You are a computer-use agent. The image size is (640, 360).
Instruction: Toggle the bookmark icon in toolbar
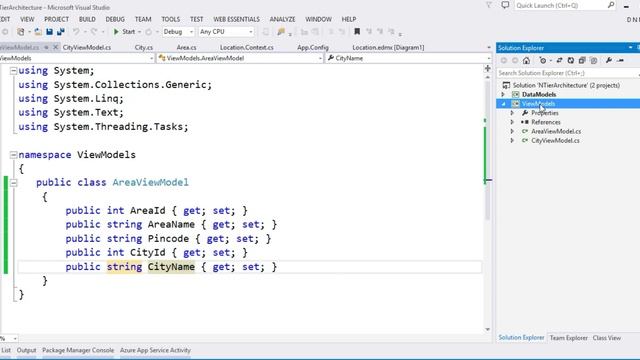pos(357,31)
